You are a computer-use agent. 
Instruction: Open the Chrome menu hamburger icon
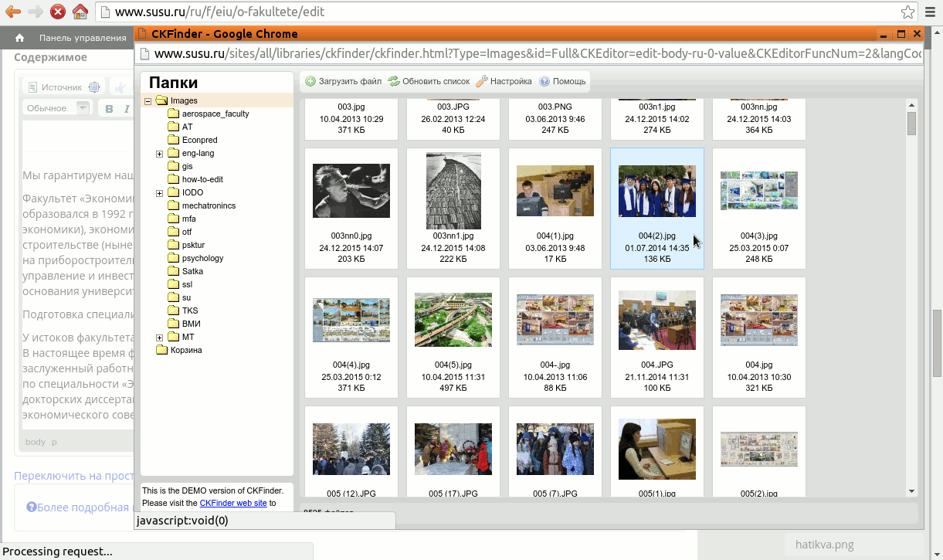930,12
